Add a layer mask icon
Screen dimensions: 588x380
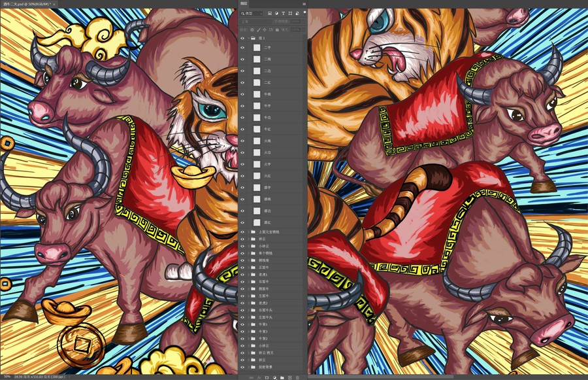click(x=267, y=377)
